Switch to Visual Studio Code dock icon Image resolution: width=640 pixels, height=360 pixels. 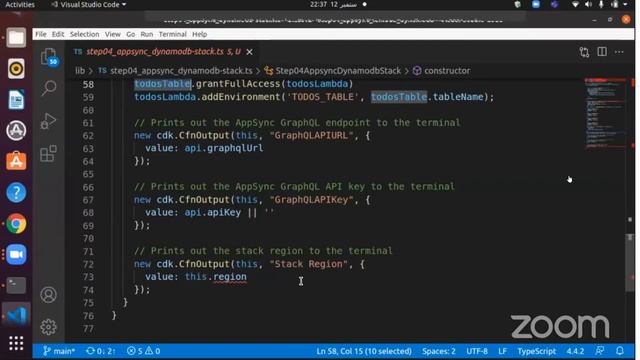(16, 315)
